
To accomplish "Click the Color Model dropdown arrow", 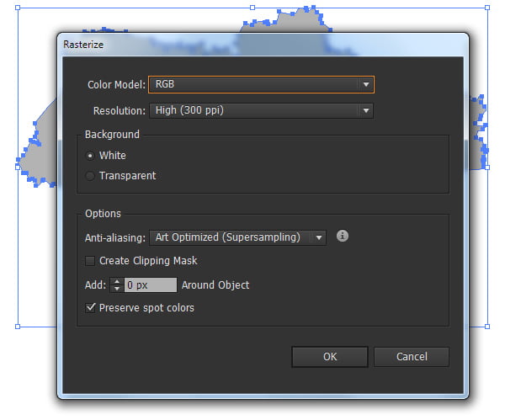I will pos(366,84).
